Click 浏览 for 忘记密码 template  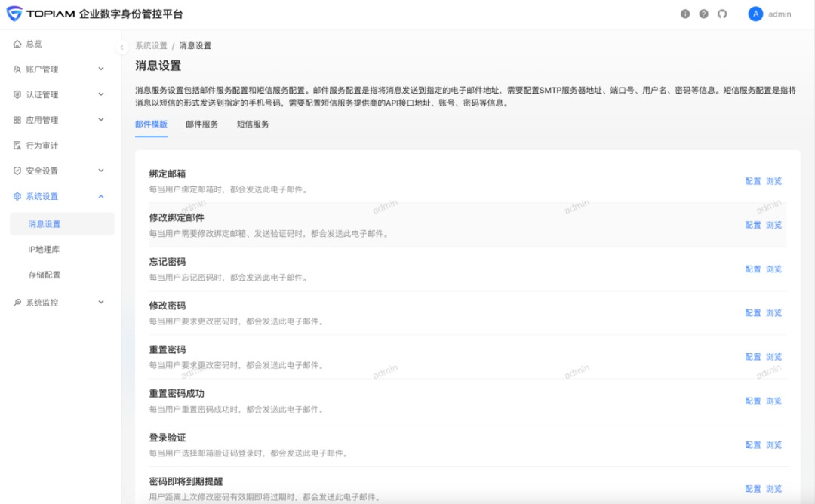pyautogui.click(x=773, y=269)
